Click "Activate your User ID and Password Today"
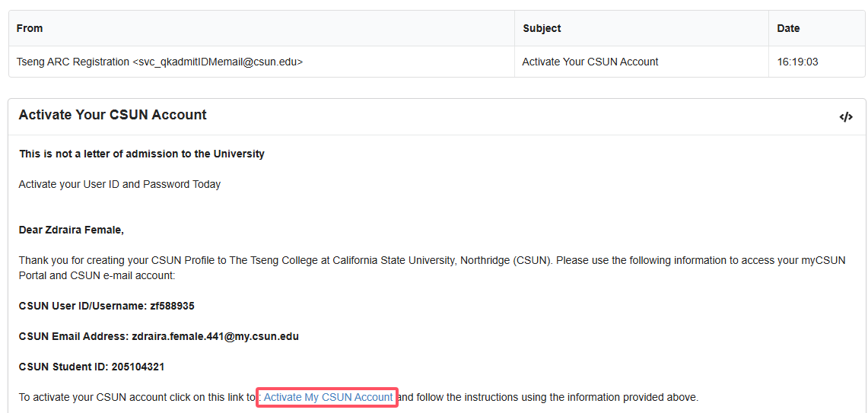Screen dimensions: 868x413 point(119,184)
